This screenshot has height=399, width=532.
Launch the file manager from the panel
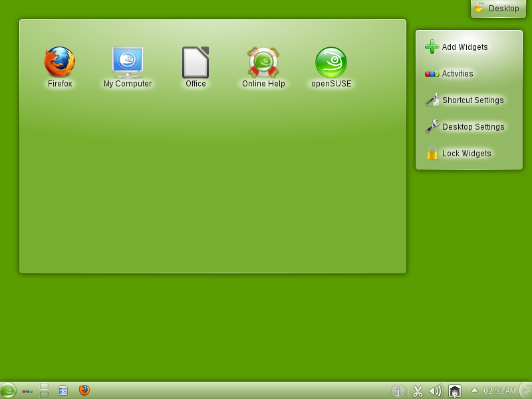63,390
